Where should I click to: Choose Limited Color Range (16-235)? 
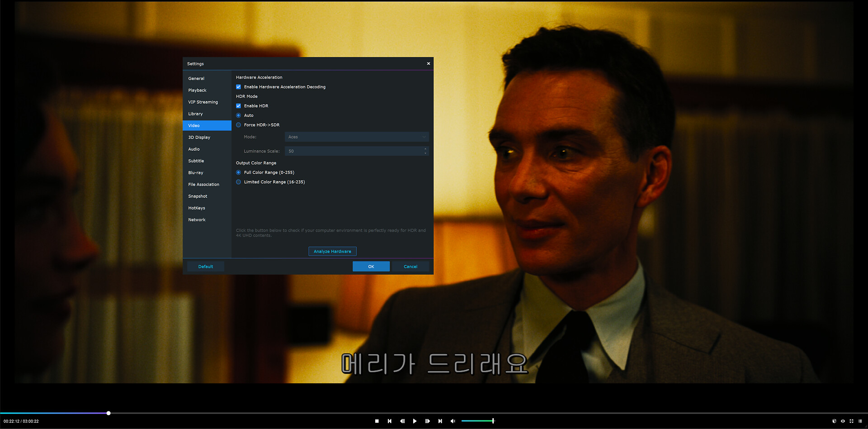[239, 182]
